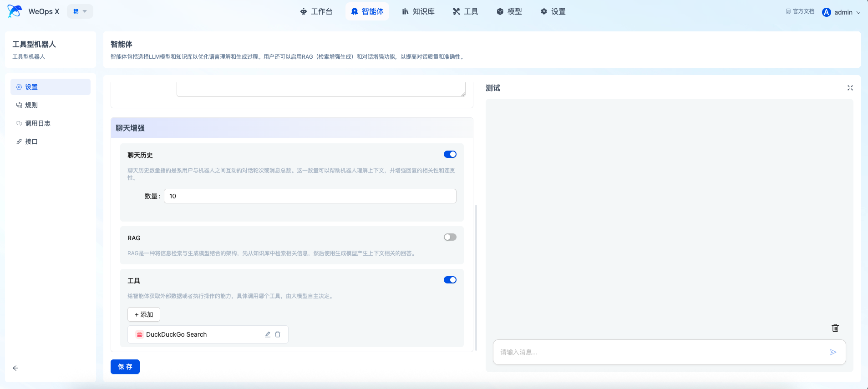The image size is (868, 389).
Task: Switch to the 智能体 tab
Action: 367,11
